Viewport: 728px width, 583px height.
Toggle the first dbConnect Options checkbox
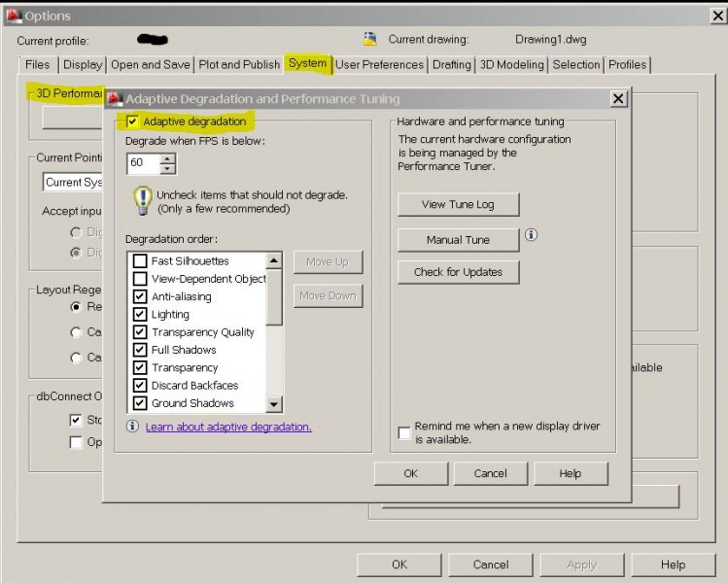pyautogui.click(x=75, y=420)
